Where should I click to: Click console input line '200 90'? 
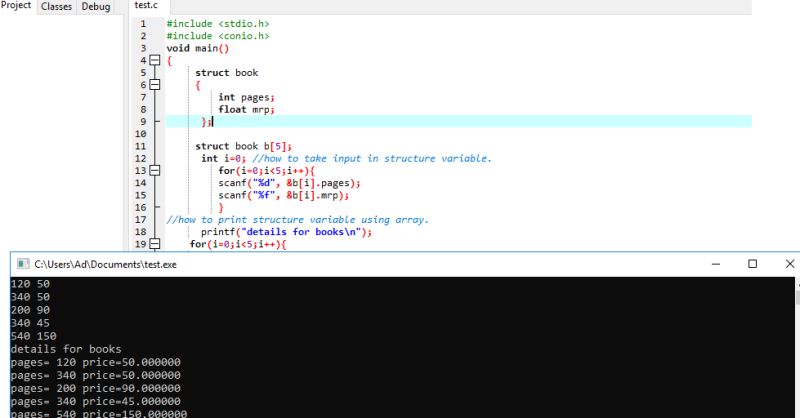click(x=30, y=310)
